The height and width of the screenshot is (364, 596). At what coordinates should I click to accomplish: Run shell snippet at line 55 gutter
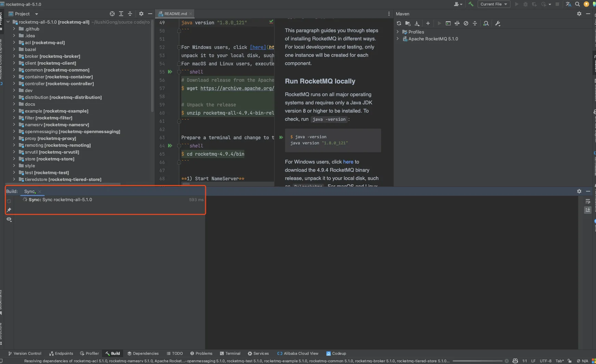(x=170, y=72)
